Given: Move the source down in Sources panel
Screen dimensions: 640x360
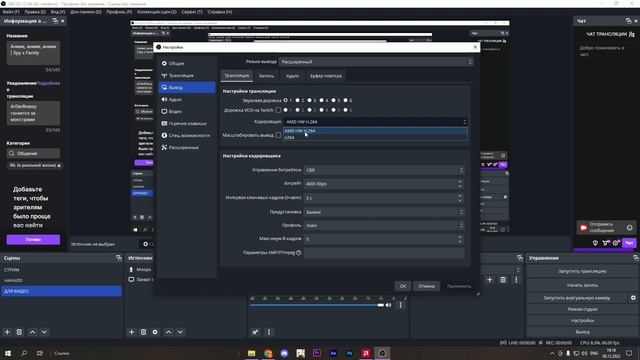Looking at the screenshot, I should [180, 332].
